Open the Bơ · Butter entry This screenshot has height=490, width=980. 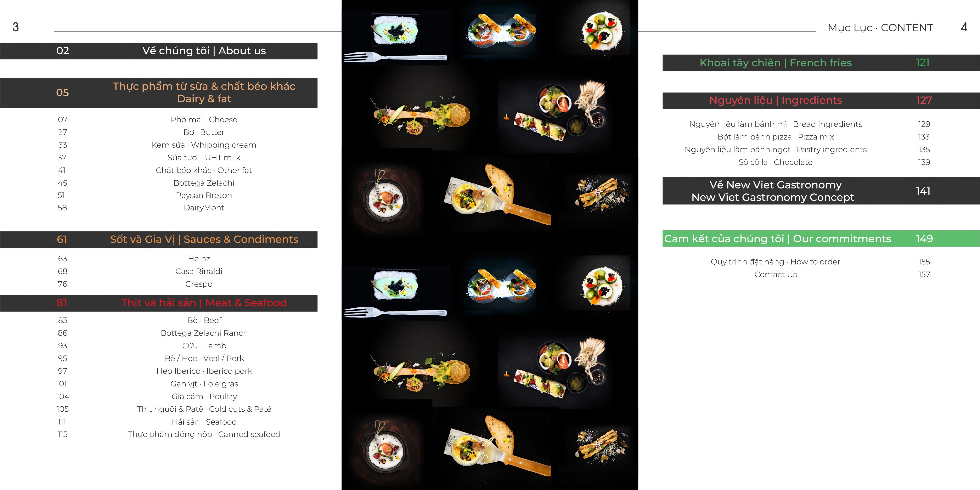point(204,132)
